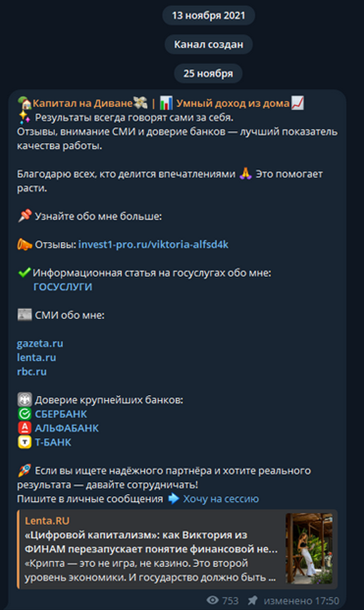Open the rbc.ru link

point(31,372)
